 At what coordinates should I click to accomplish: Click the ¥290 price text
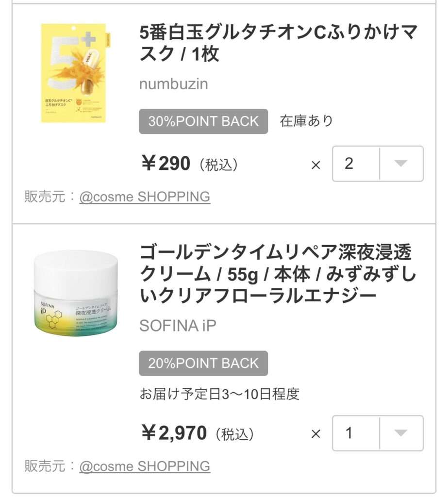click(166, 164)
